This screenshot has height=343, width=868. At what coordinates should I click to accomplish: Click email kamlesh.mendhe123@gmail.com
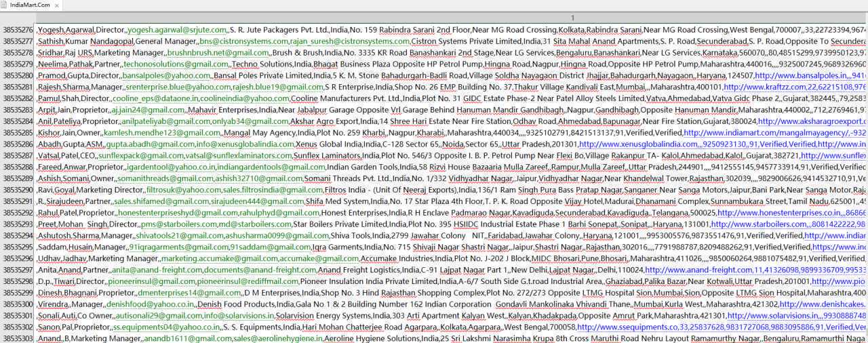pos(162,133)
